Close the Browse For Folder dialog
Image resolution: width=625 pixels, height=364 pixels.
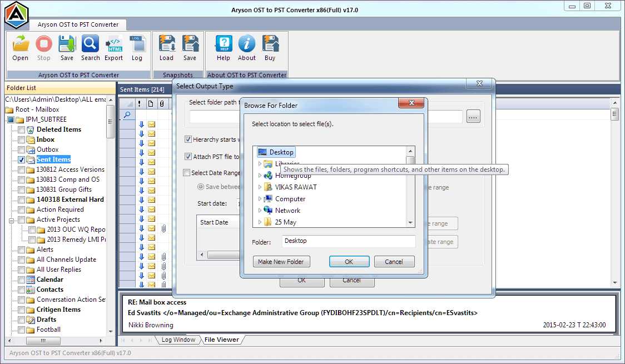pos(411,103)
